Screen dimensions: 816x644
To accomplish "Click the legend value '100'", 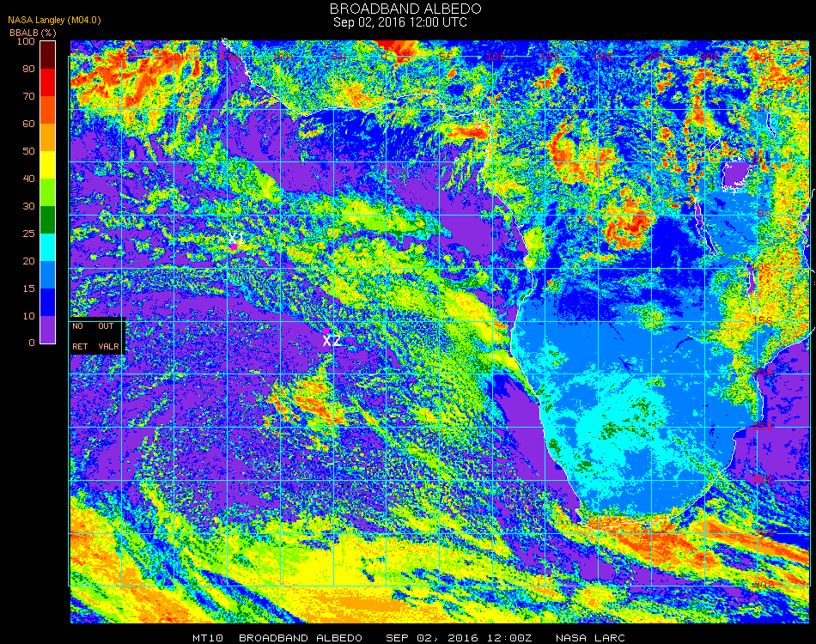I will (x=26, y=41).
